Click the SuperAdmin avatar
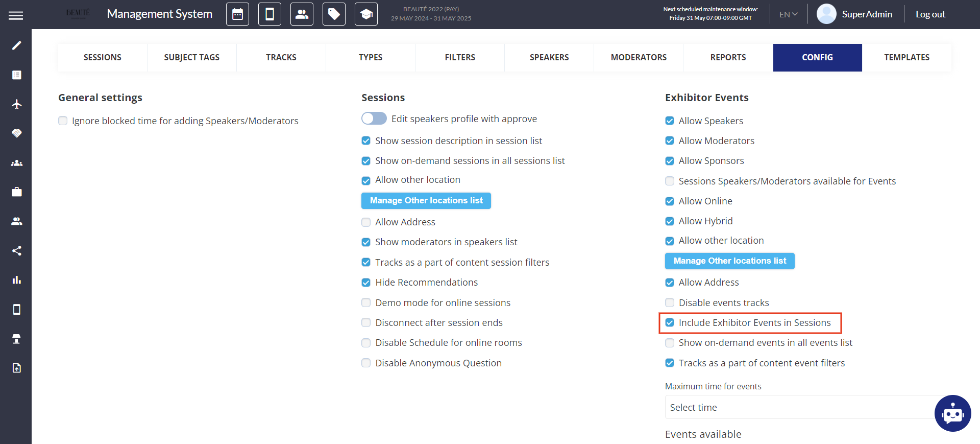980x444 pixels. (826, 14)
